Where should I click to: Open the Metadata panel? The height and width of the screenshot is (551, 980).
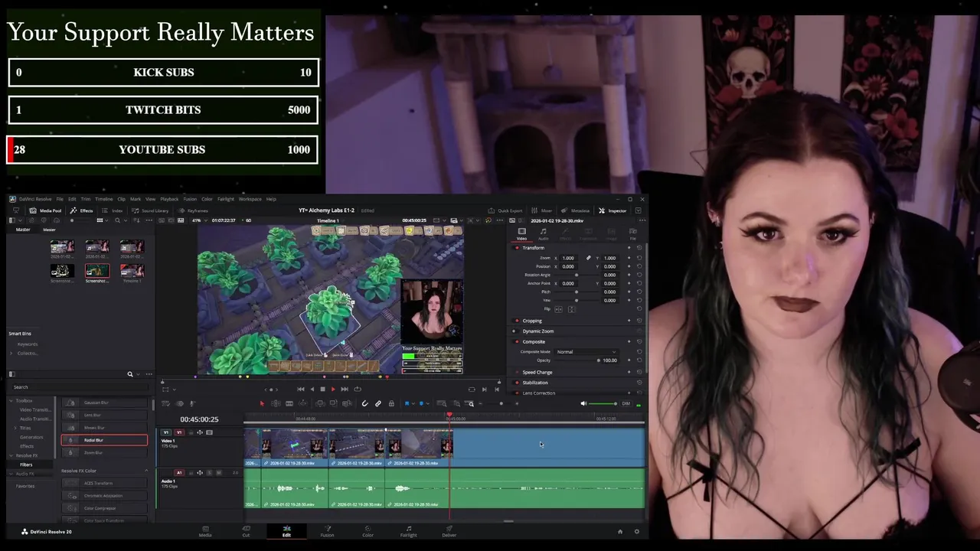click(x=576, y=210)
